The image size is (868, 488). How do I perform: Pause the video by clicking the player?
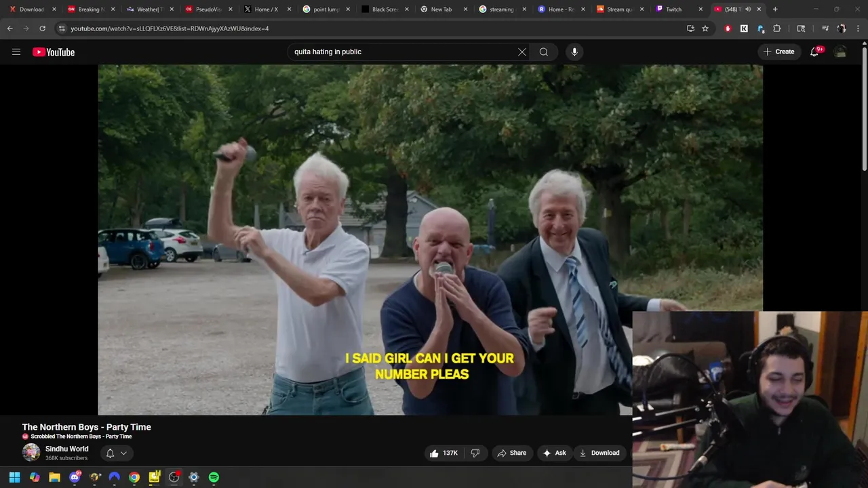pos(431,239)
